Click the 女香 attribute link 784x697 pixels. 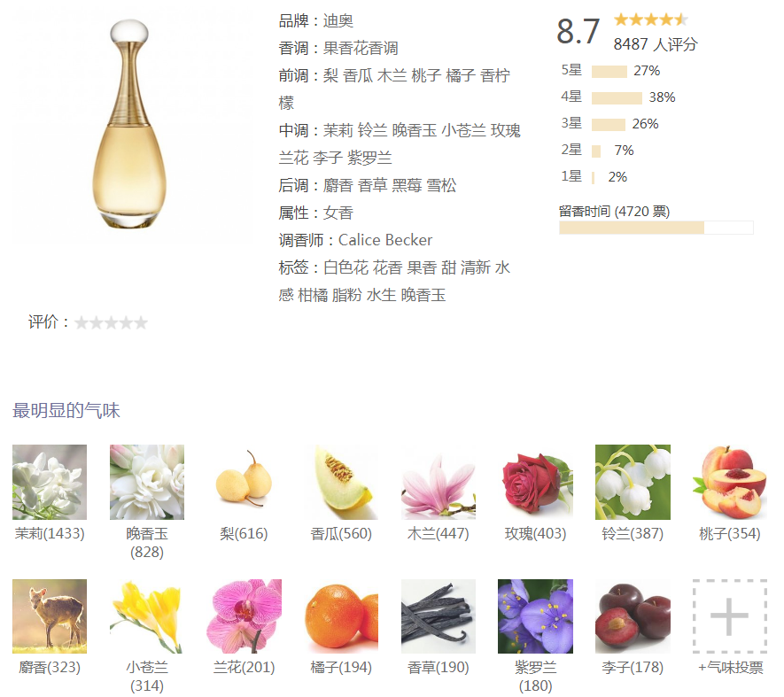pos(338,213)
